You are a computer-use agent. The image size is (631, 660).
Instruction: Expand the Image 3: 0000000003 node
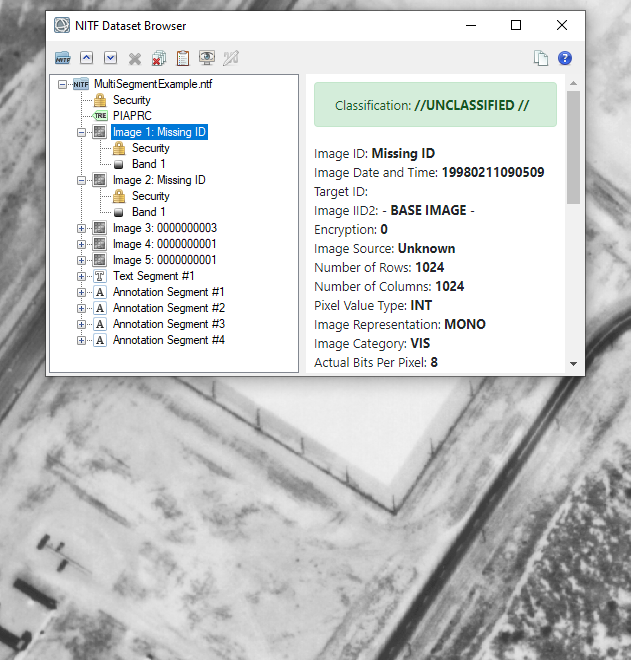tap(81, 228)
